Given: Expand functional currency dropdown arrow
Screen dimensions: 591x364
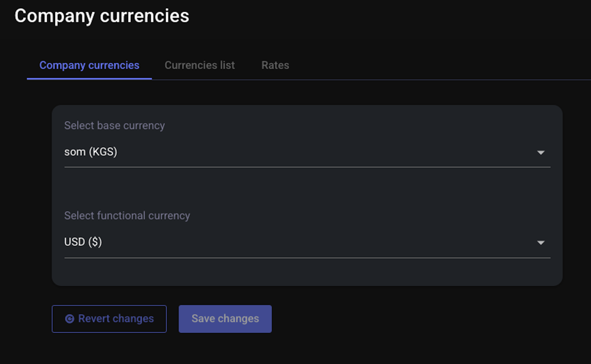Looking at the screenshot, I should (541, 243).
